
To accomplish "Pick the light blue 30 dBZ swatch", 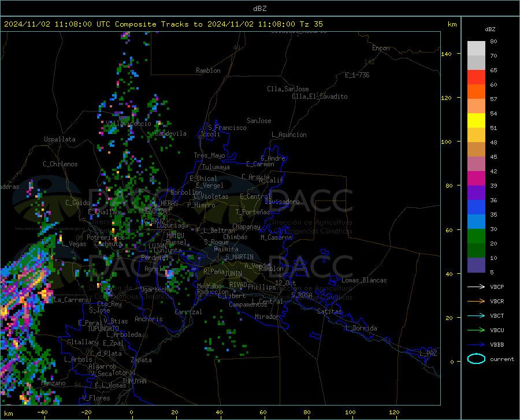I will click(476, 222).
